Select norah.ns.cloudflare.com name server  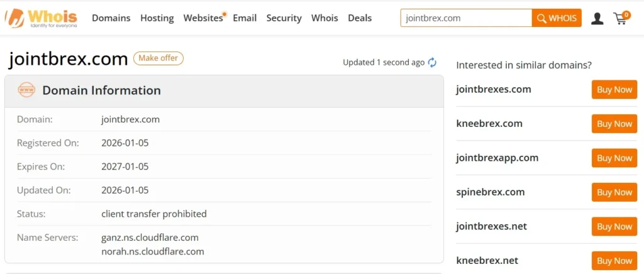(152, 251)
